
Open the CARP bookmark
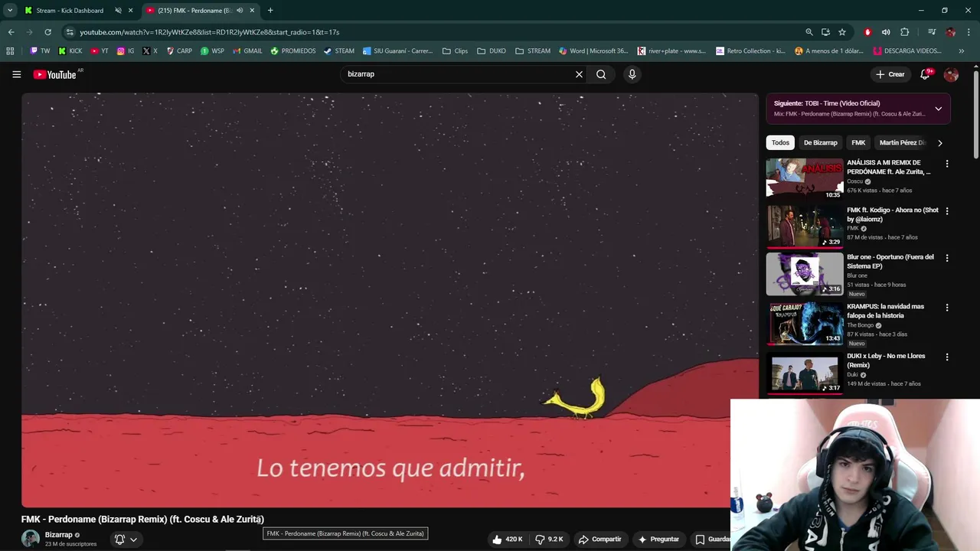179,51
